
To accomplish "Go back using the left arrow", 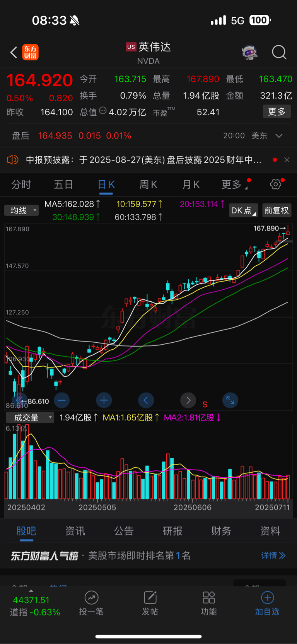I will click(14, 52).
